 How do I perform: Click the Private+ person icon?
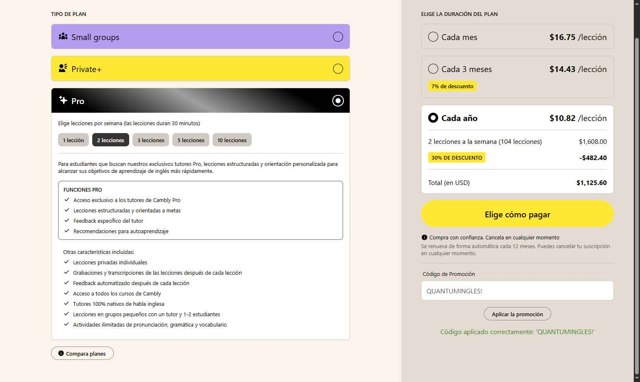62,68
